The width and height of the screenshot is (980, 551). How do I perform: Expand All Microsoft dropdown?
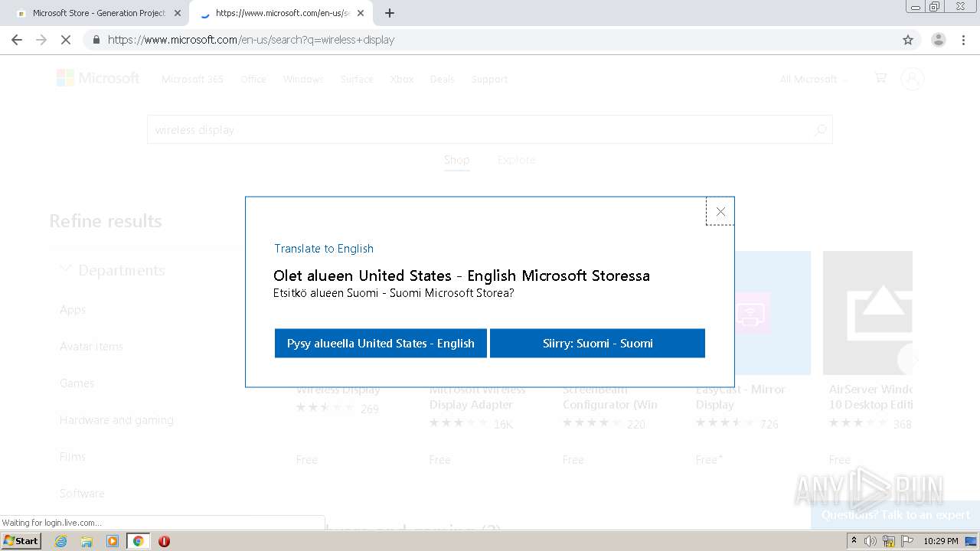pyautogui.click(x=814, y=79)
